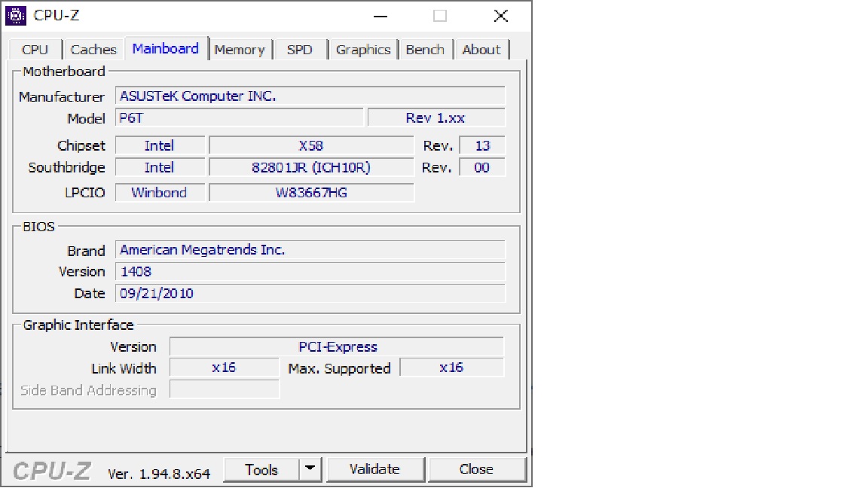Click the CPU-Z application icon in title bar
The width and height of the screenshot is (868, 488).
click(x=16, y=16)
